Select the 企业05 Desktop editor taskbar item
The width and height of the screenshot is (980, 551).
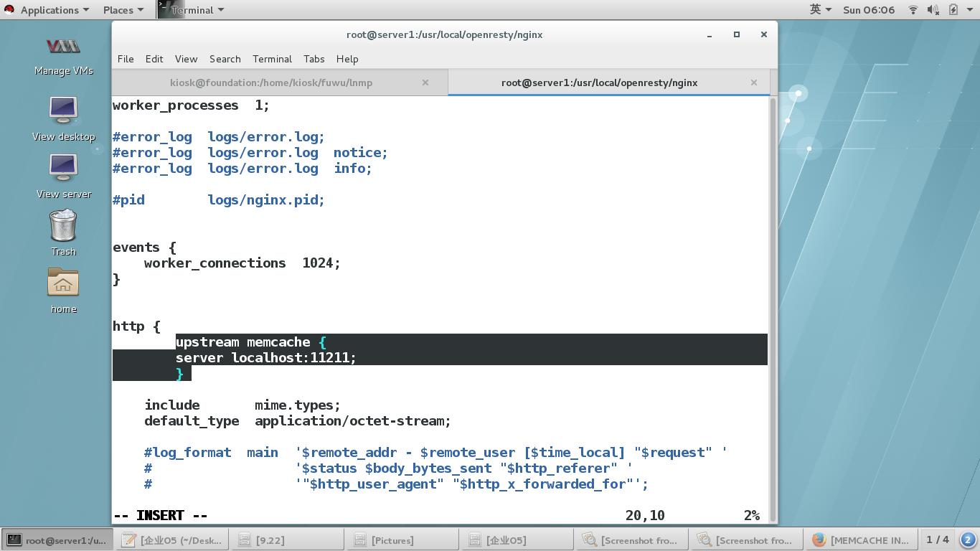pyautogui.click(x=172, y=540)
